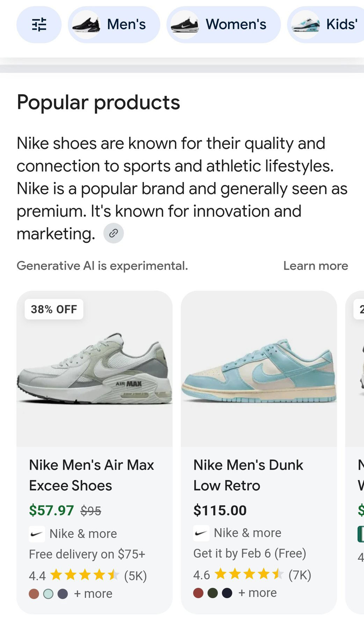This screenshot has height=625, width=364.
Task: Select the teal color swatch under Air Max Excee
Action: [49, 593]
